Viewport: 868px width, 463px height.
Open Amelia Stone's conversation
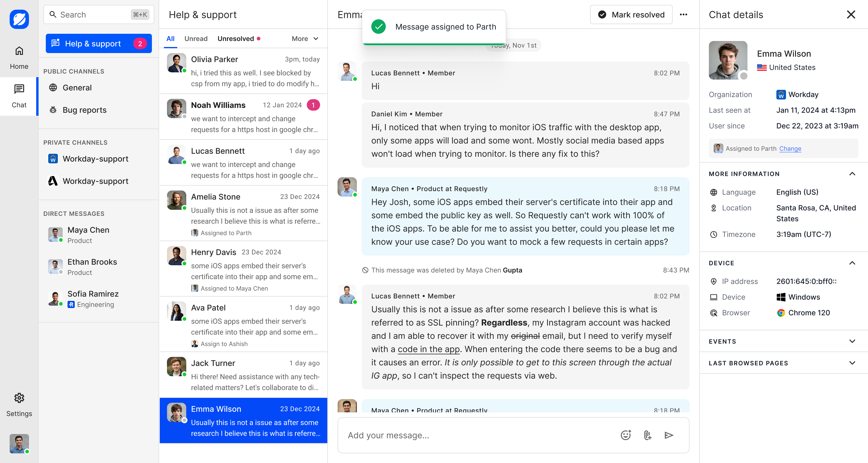pos(243,213)
